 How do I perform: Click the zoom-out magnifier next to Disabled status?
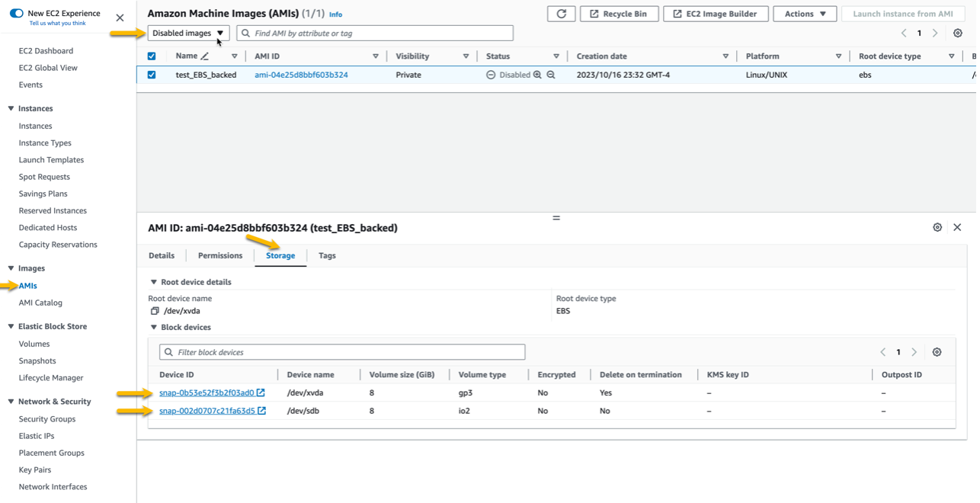[549, 75]
